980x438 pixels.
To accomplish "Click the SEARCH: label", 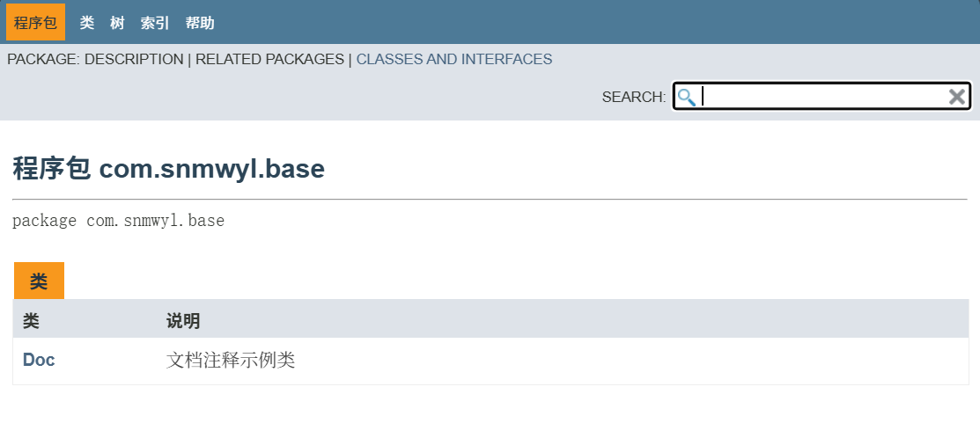I will (634, 97).
